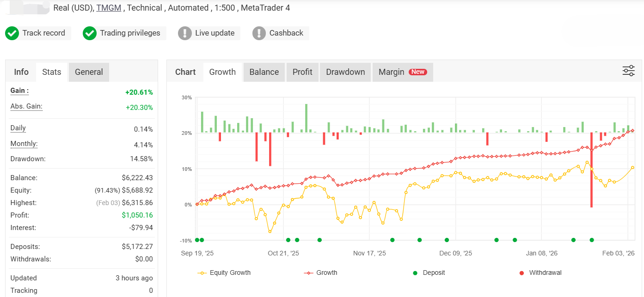This screenshot has width=644, height=297.
Task: Switch to the Stats tab
Action: (51, 72)
